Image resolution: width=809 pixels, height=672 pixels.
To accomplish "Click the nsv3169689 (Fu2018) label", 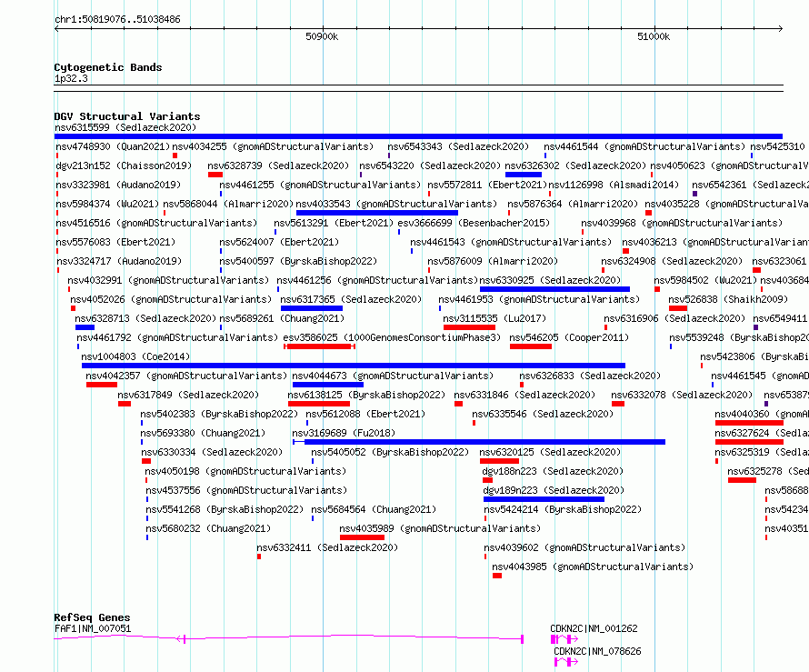I will [x=344, y=433].
